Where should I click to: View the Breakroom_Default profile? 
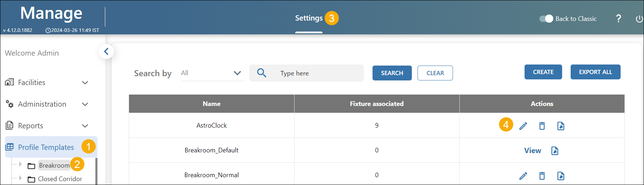[x=532, y=151]
